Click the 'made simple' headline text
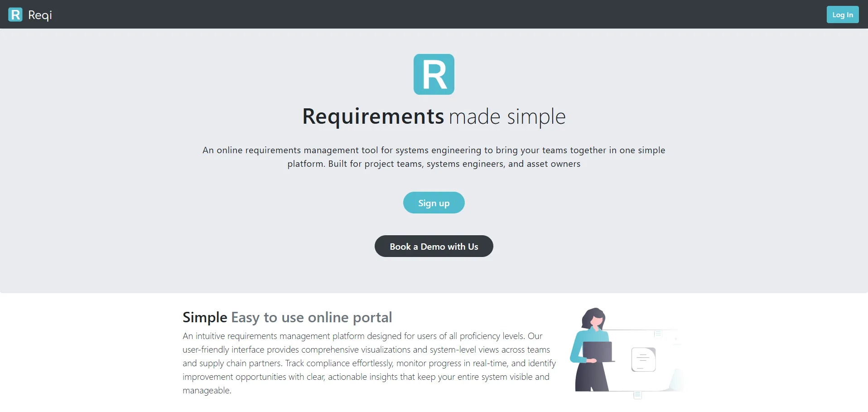This screenshot has height=412, width=868. [507, 117]
